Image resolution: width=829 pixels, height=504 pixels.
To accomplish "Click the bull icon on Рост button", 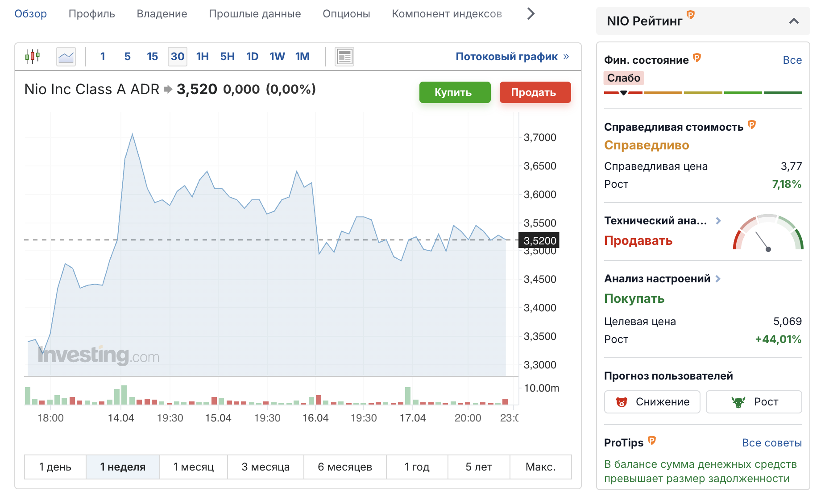I will point(738,402).
